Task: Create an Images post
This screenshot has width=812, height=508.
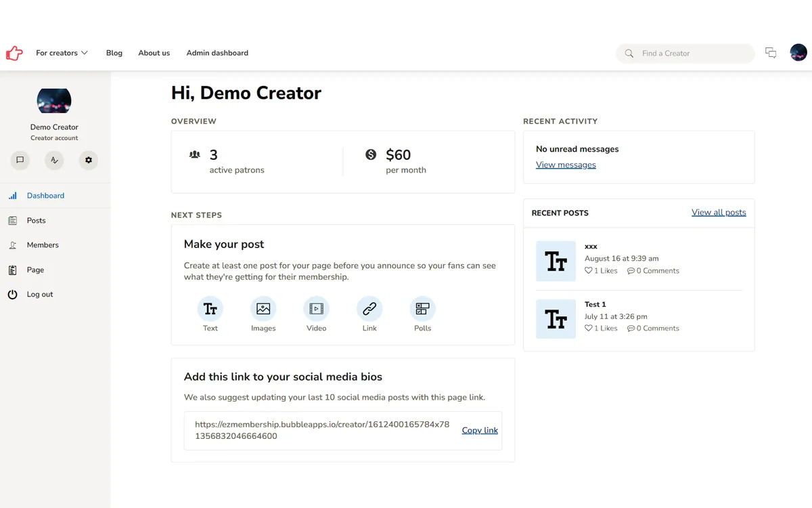Action: (x=263, y=309)
